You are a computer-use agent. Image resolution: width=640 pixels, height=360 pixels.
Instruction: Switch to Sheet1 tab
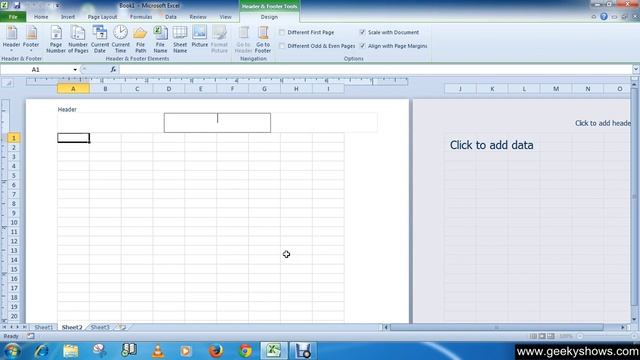(x=44, y=327)
